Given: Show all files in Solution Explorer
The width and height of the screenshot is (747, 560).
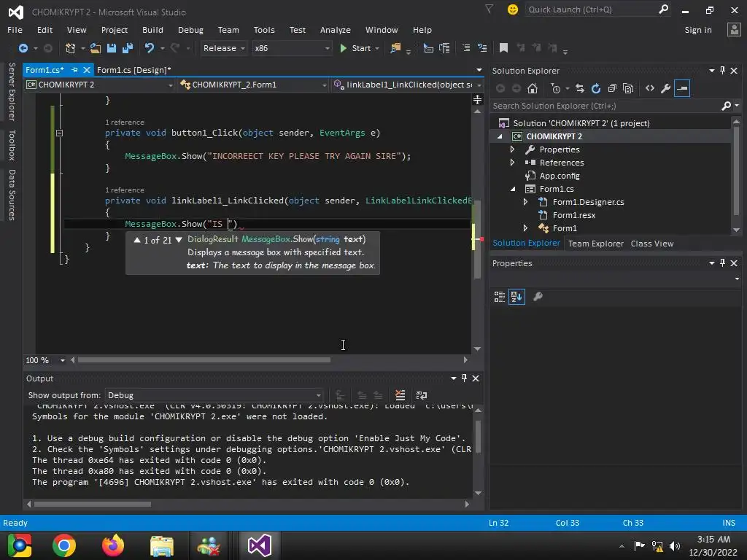Looking at the screenshot, I should 628,88.
